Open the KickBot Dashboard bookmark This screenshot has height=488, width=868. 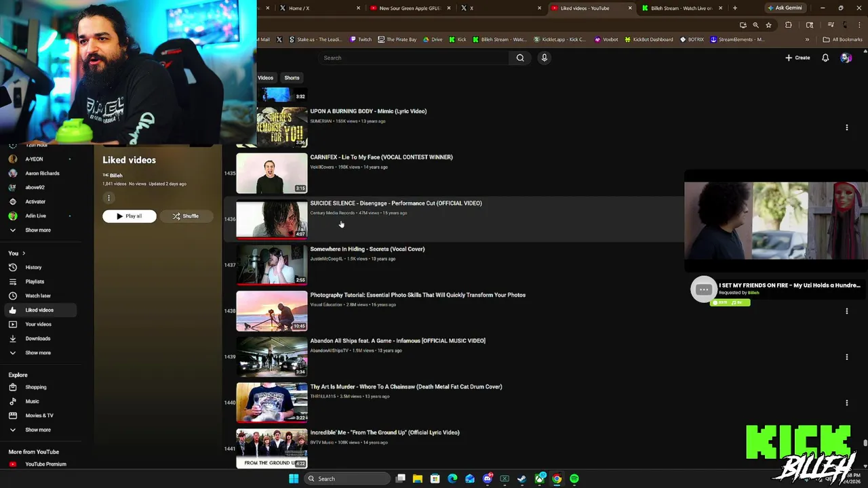point(648,39)
